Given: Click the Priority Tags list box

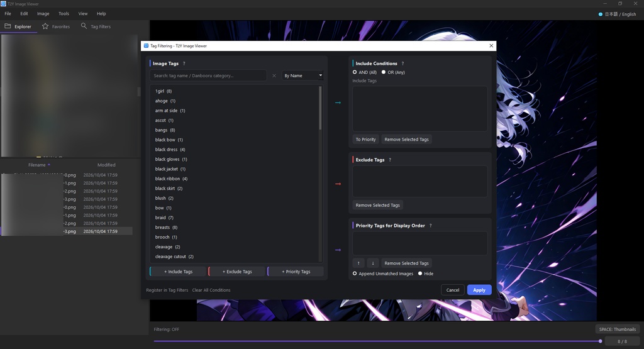Looking at the screenshot, I should tap(419, 243).
